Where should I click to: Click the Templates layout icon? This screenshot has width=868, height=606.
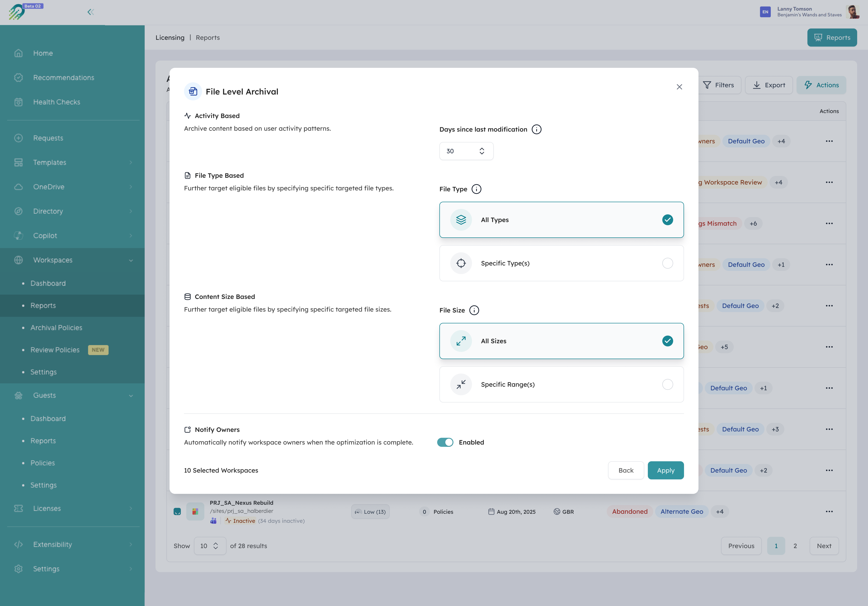[x=19, y=162]
